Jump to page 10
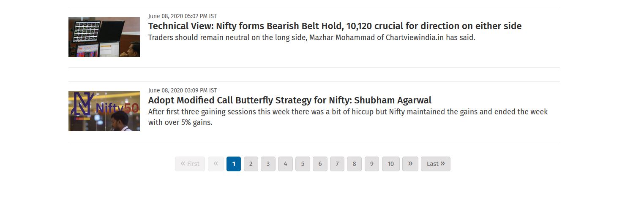The image size is (644, 211). click(x=391, y=164)
